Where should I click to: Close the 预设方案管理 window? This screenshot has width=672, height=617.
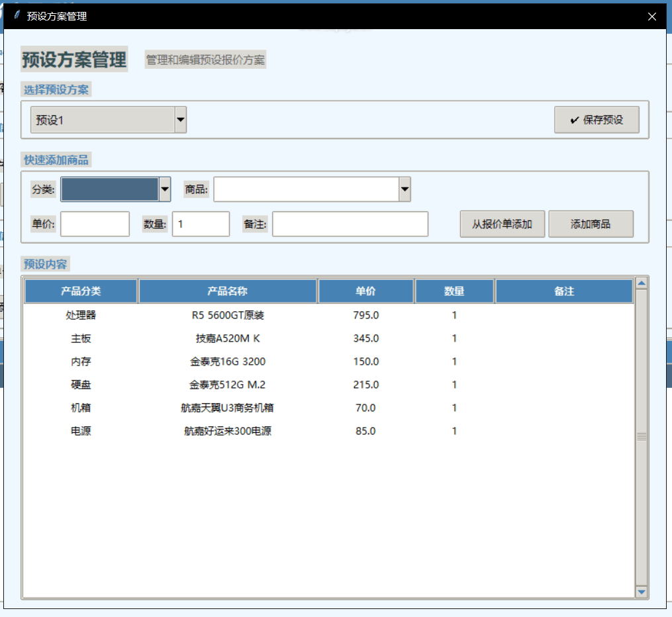(652, 17)
